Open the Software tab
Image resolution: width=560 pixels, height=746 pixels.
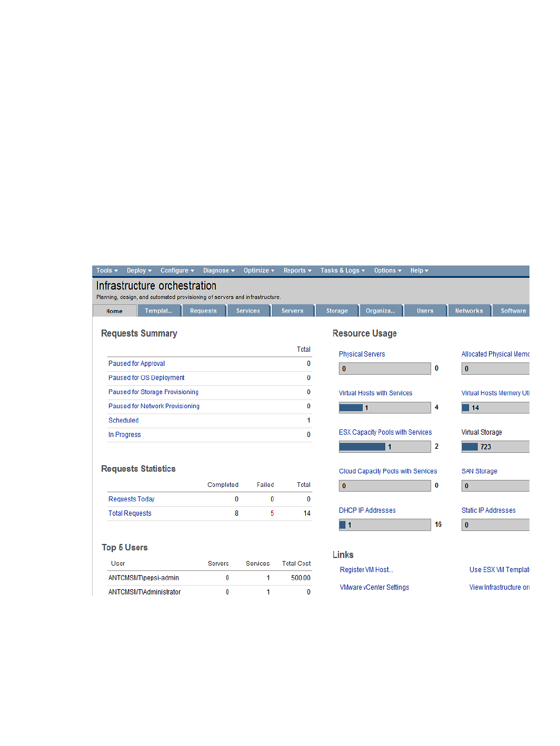coord(511,311)
